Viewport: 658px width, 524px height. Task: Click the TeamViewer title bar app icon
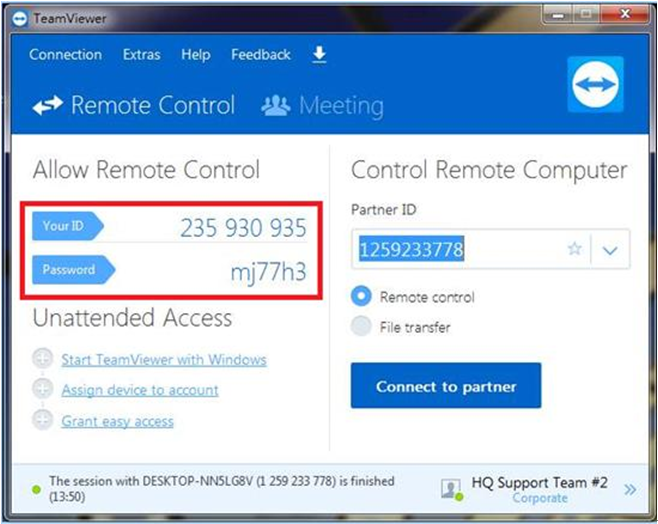click(x=19, y=18)
